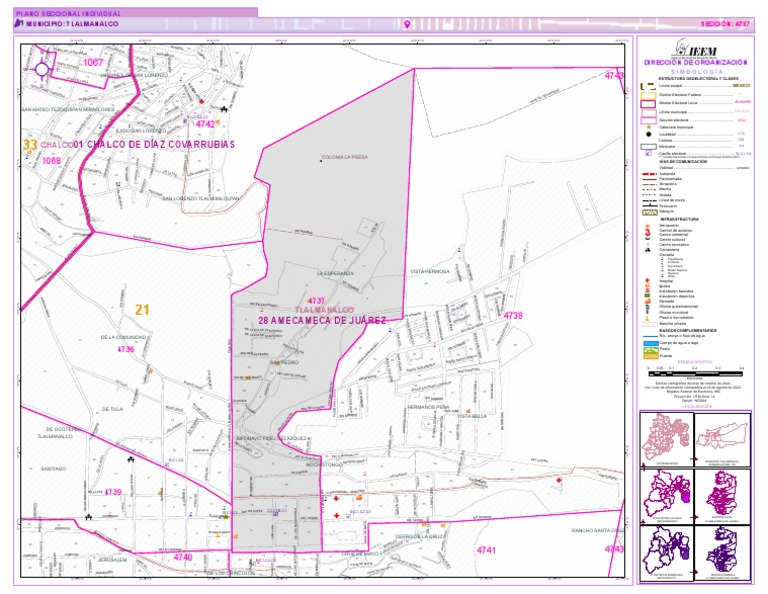Click the roundabout circle near section 1067
This screenshot has width=768, height=594.
42,69
